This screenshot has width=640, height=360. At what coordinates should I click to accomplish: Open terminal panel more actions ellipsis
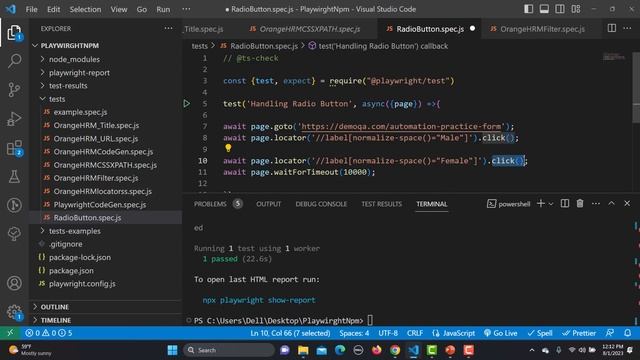click(596, 203)
